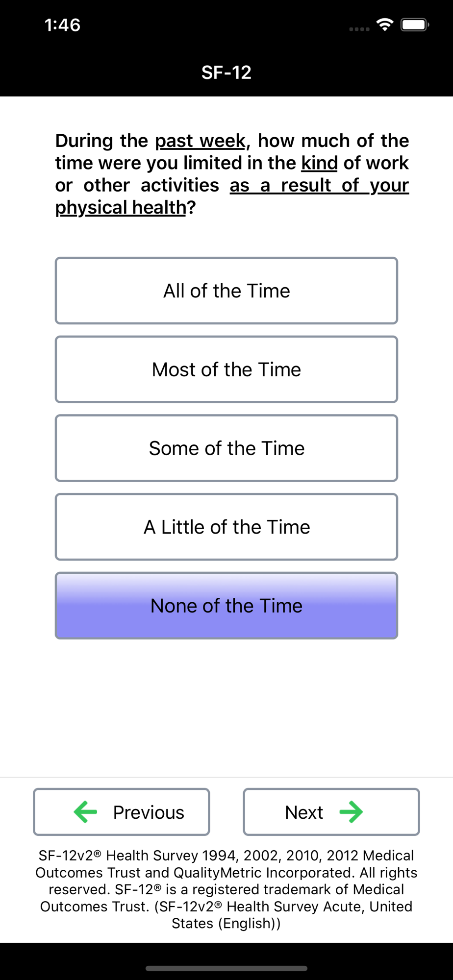
Task: Tap the SF-12v2 copyright notice text
Action: click(x=226, y=889)
